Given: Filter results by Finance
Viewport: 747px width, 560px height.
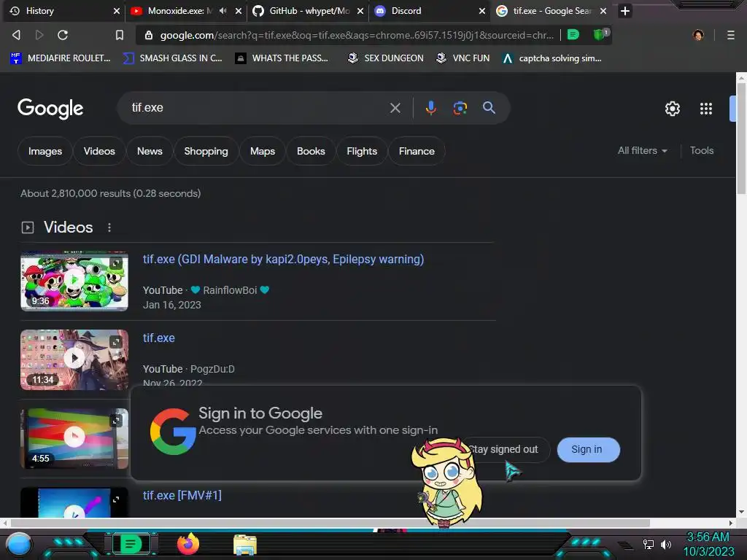Looking at the screenshot, I should tap(417, 151).
